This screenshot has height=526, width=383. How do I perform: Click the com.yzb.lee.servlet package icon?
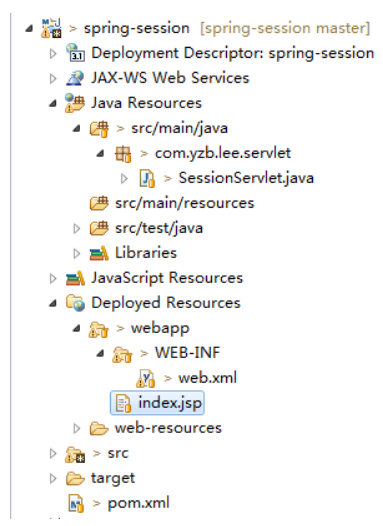(123, 154)
